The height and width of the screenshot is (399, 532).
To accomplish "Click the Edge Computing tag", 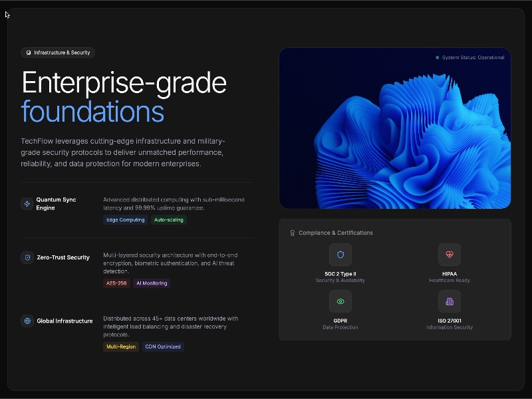I will (x=124, y=219).
